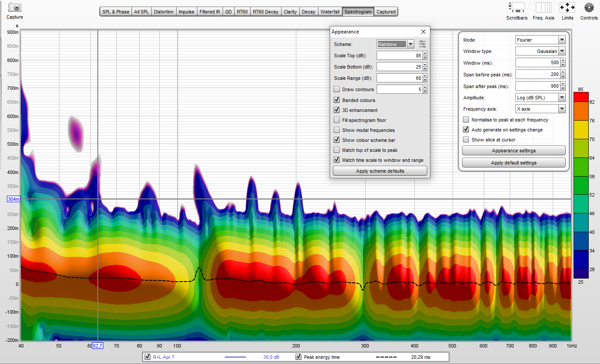
Task: Toggle the Scrollbars icon
Action: 517,8
